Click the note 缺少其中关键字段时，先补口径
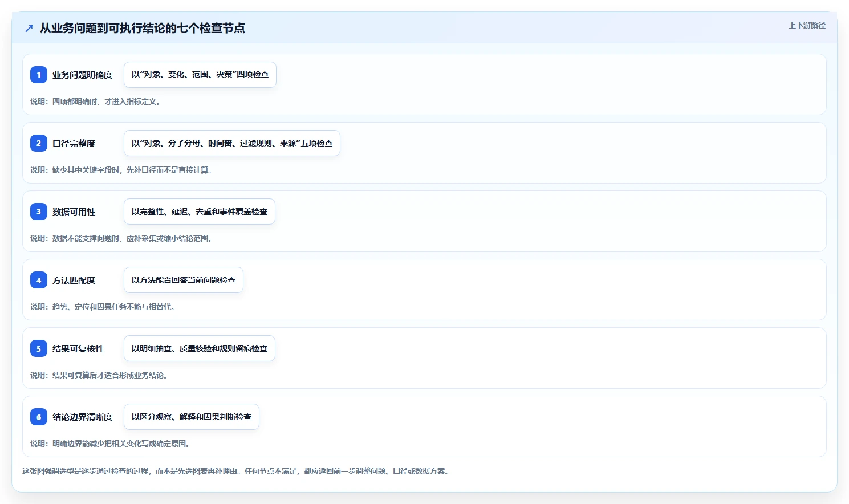 point(123,170)
